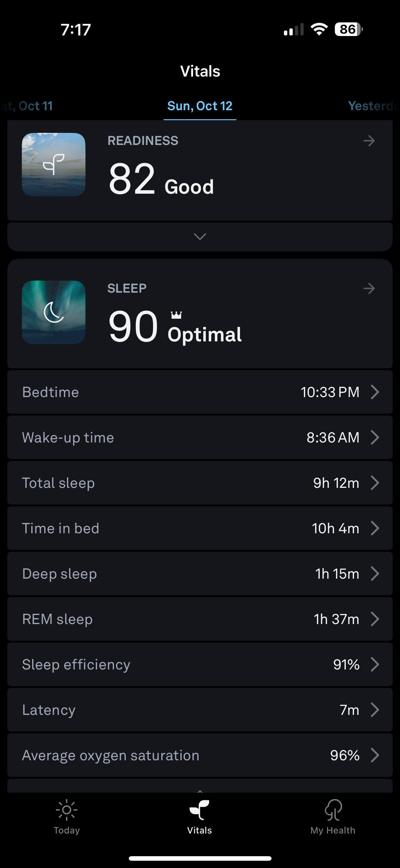Open REM sleep 1h 37m row
400x868 pixels.
200,619
